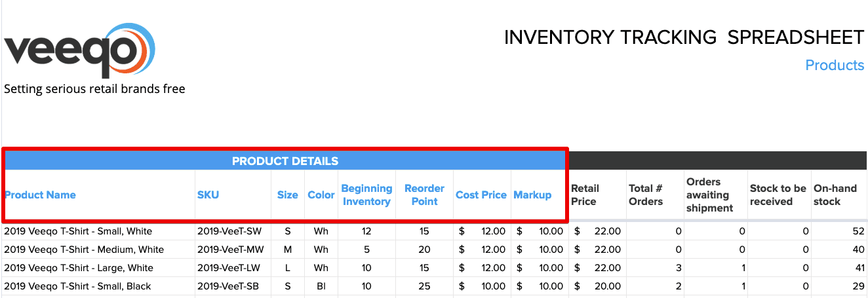The width and height of the screenshot is (868, 298).
Task: Select the Inventory Tracking Spreadsheet title
Action: pos(684,37)
